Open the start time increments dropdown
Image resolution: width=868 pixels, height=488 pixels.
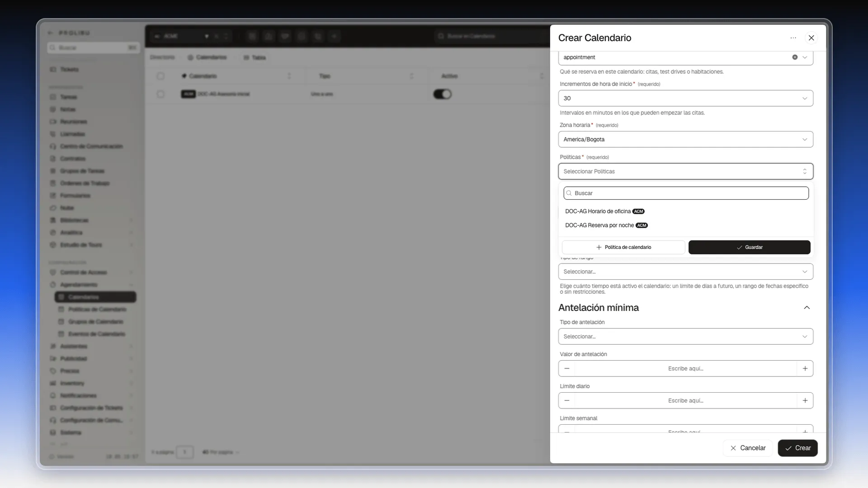[685, 99]
